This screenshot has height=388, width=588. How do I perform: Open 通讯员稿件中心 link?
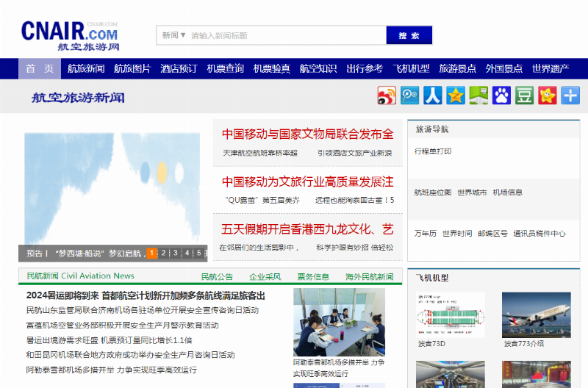tap(539, 233)
